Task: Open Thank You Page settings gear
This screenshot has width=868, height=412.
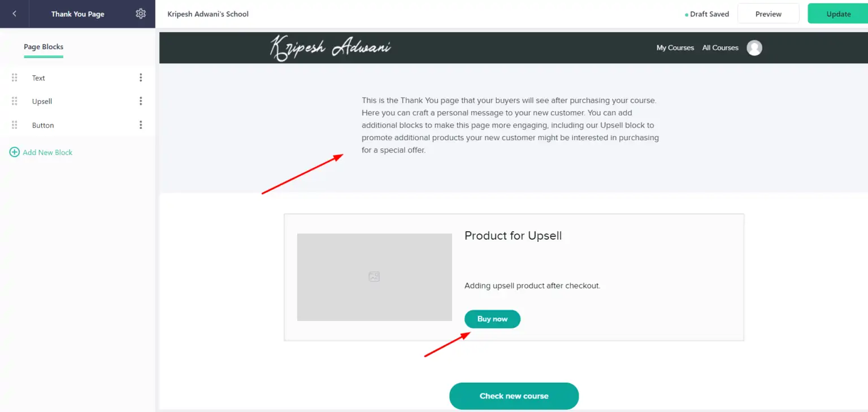Action: pos(141,14)
